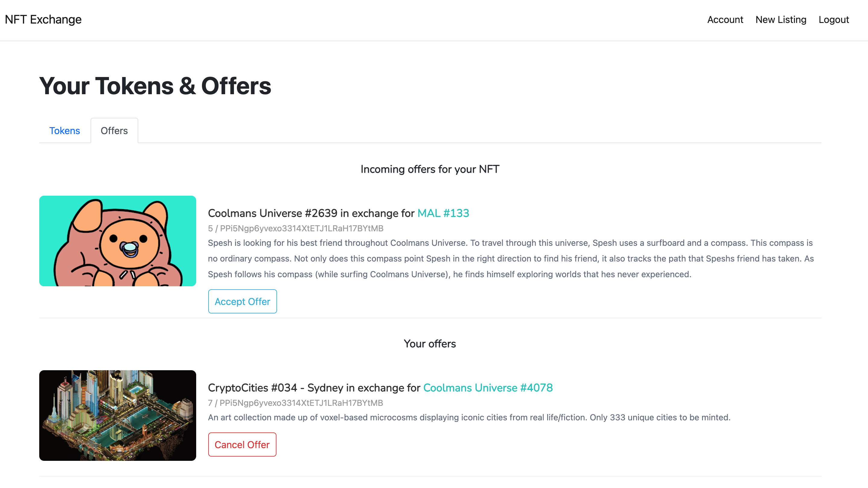Click the Your offers section heading
The image size is (868, 488).
429,344
